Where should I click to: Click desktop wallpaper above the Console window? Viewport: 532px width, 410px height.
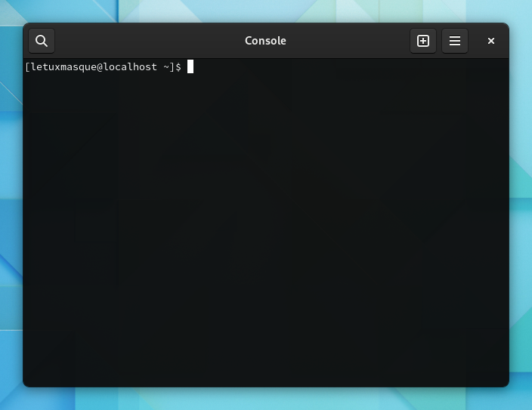coord(265,9)
